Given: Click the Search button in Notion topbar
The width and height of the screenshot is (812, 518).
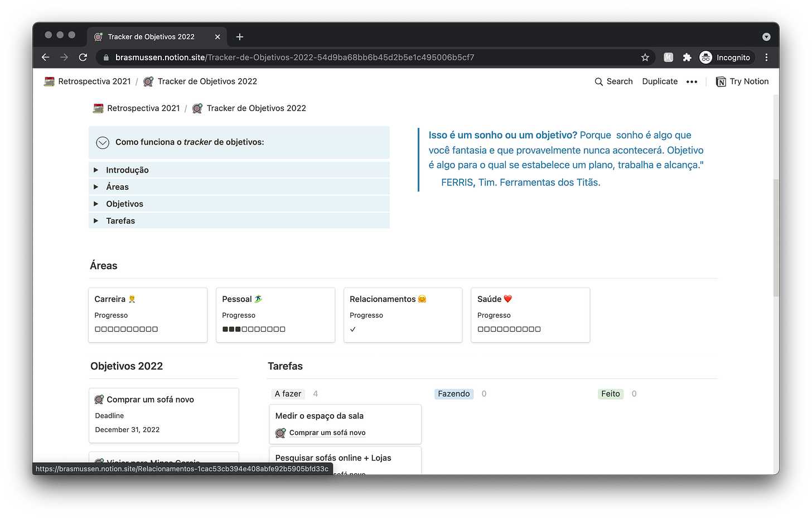Looking at the screenshot, I should point(613,81).
